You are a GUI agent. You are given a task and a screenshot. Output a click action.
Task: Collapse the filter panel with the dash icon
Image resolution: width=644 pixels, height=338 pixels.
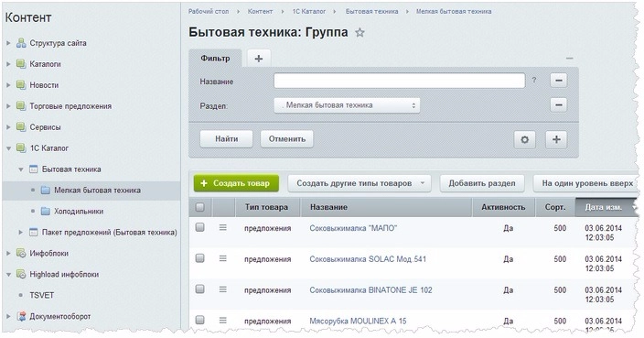click(569, 59)
